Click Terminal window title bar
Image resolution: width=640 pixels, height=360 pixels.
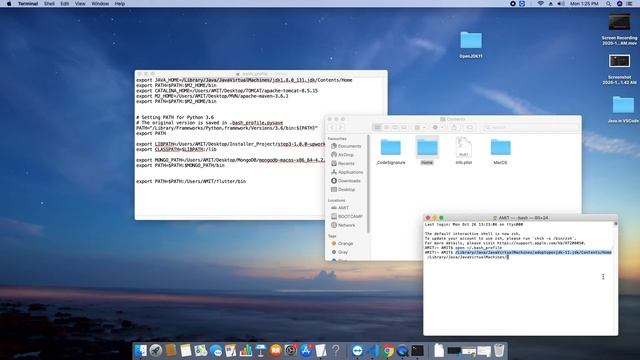(x=520, y=218)
